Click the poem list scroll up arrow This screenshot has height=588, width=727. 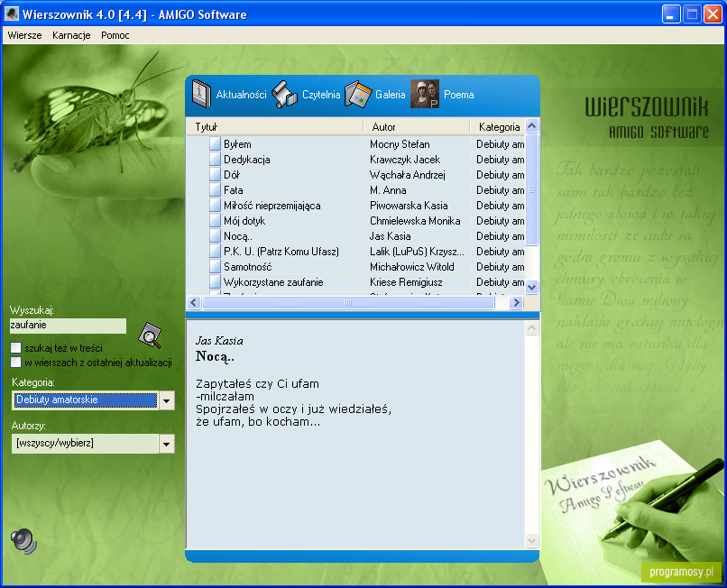[x=532, y=125]
